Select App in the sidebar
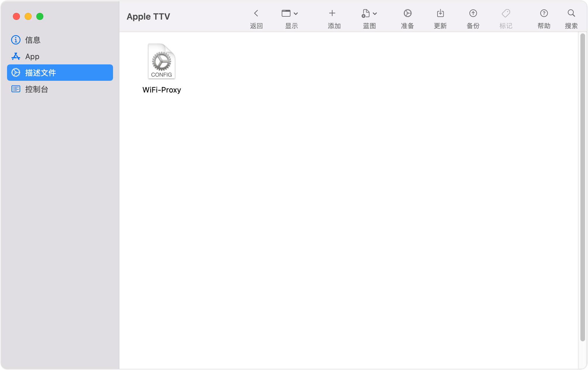Viewport: 588px width, 370px height. pyautogui.click(x=60, y=56)
